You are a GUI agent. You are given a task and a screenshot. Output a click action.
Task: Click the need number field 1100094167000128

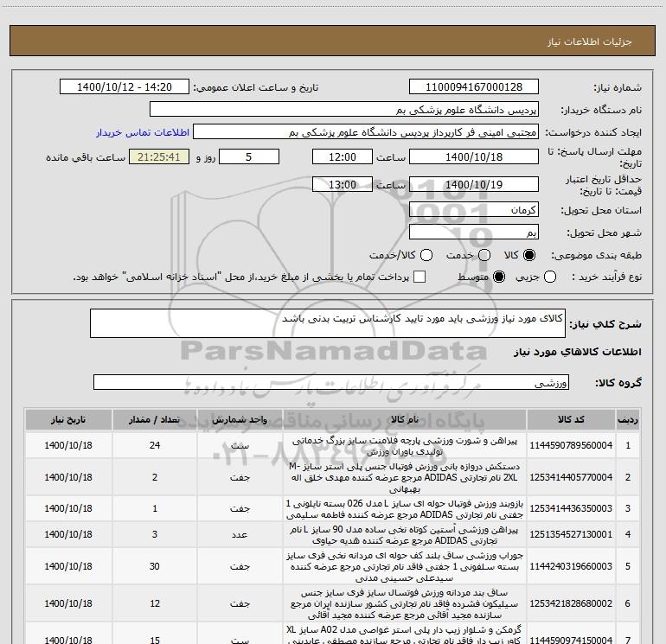[x=474, y=87]
